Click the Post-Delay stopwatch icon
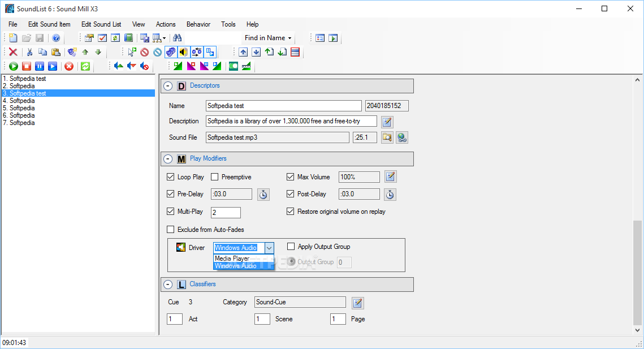 [x=390, y=195]
